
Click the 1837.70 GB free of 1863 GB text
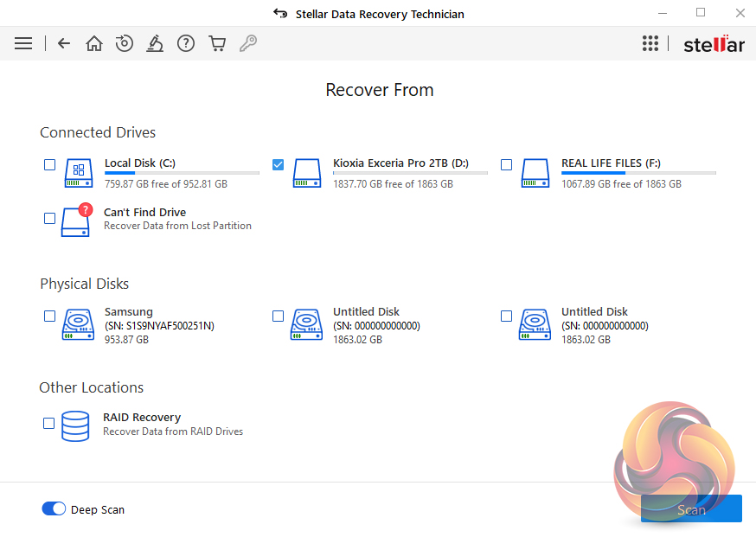click(393, 183)
